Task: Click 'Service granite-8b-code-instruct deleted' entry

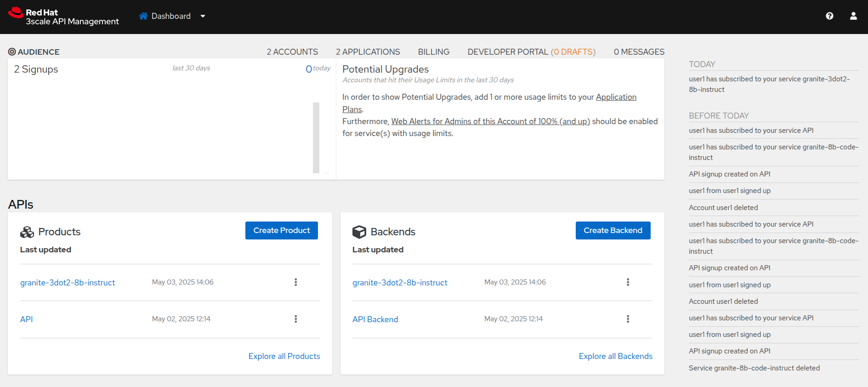Action: [x=754, y=368]
